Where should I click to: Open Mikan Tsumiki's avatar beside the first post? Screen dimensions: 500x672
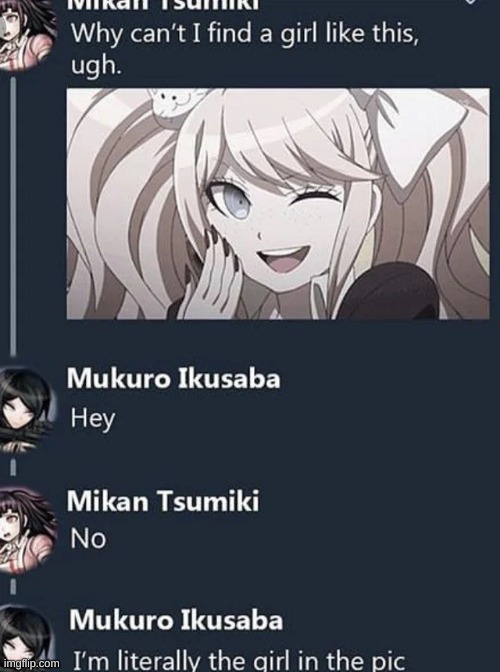pos(27,34)
